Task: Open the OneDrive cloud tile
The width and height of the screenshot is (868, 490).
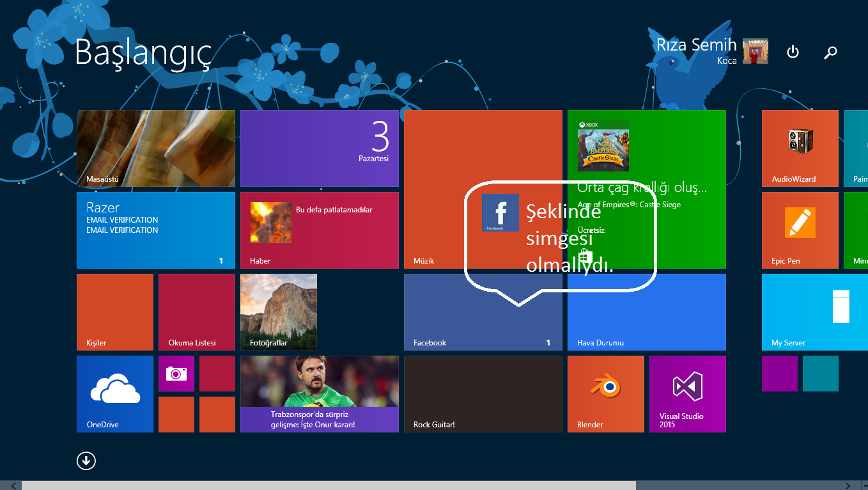Action: (114, 394)
